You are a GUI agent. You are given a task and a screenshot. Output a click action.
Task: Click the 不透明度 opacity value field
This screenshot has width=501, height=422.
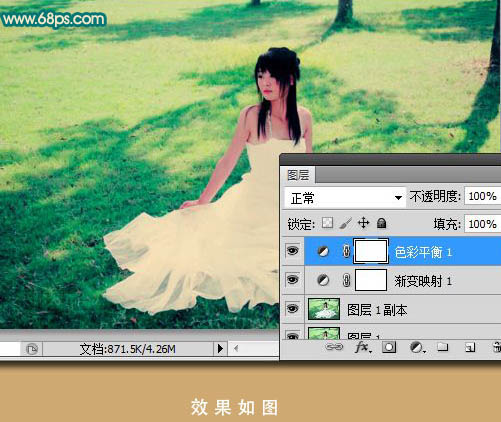(x=483, y=196)
